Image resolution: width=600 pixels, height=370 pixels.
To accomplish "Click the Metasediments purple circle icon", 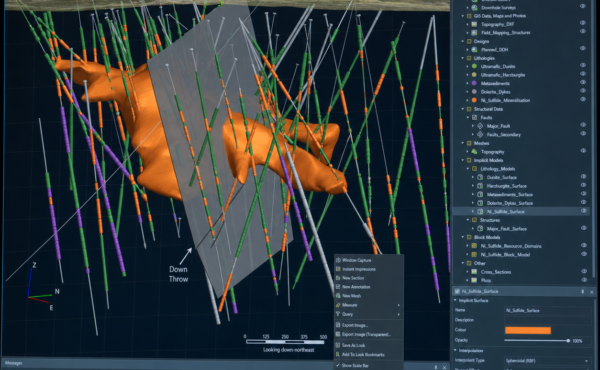I will [474, 83].
